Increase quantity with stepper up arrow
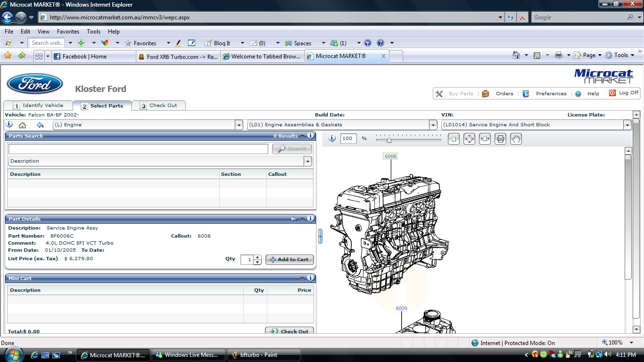644x362 pixels. 257,257
